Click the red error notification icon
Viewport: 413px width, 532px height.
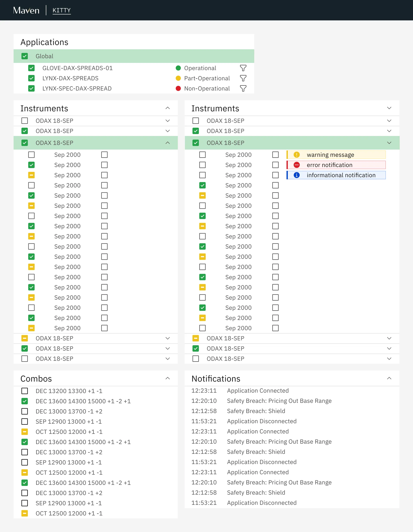click(296, 165)
